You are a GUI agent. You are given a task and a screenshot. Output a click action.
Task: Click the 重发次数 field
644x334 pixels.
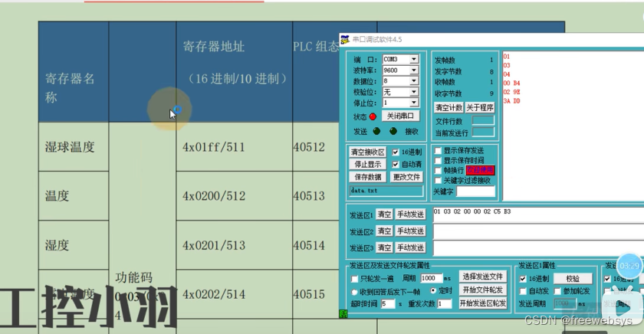445,304
